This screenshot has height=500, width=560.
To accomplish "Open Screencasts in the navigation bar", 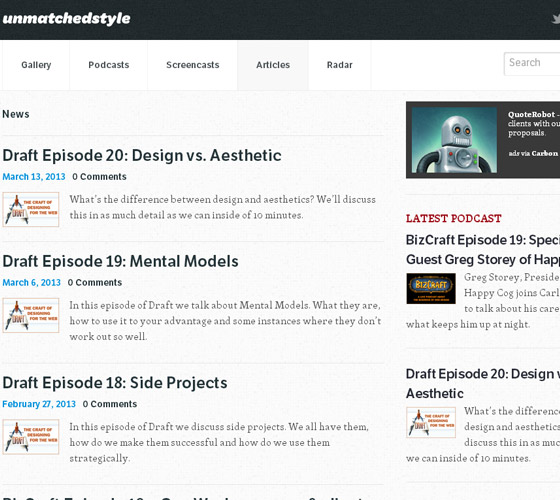I will pos(192,65).
